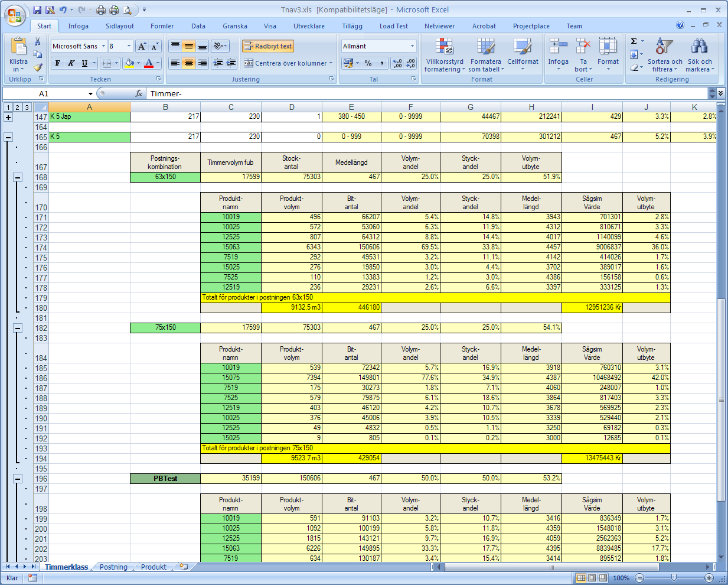Open text orientation options

(x=220, y=46)
